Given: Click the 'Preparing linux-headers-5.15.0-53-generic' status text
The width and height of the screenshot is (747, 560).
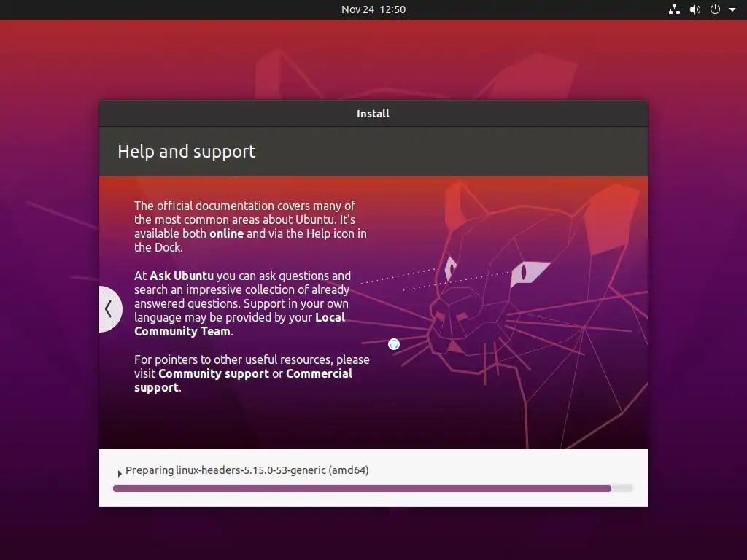Looking at the screenshot, I should (247, 470).
